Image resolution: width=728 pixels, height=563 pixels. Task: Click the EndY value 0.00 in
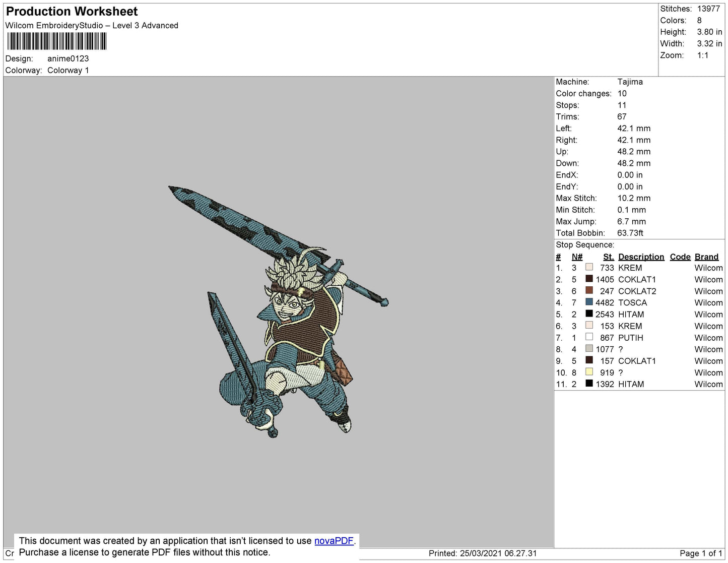[630, 186]
